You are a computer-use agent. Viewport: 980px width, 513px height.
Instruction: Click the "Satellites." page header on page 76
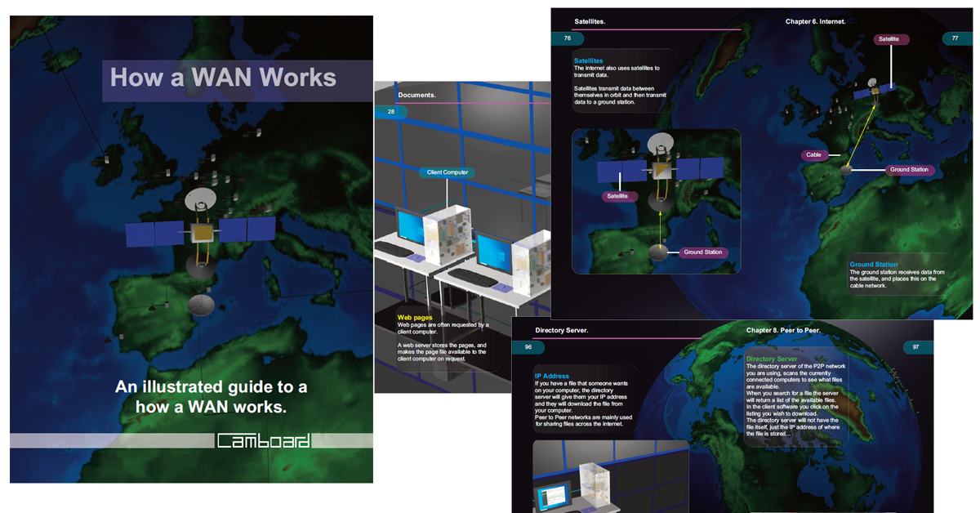(x=590, y=21)
